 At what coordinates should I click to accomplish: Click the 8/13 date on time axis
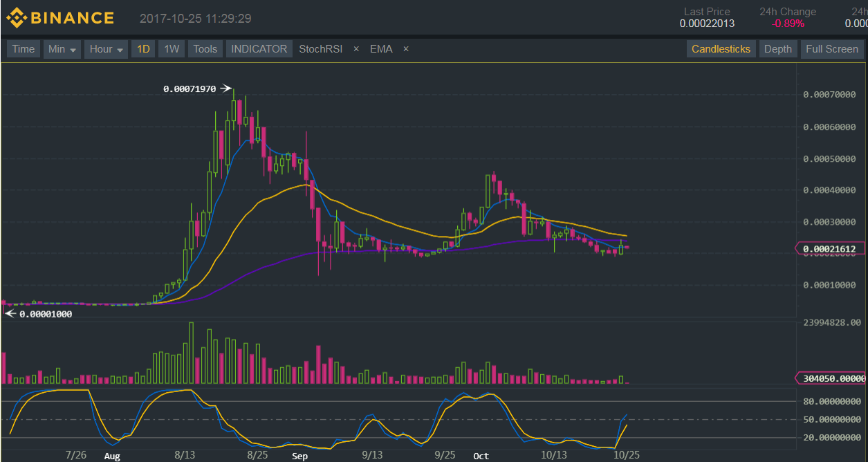click(185, 455)
